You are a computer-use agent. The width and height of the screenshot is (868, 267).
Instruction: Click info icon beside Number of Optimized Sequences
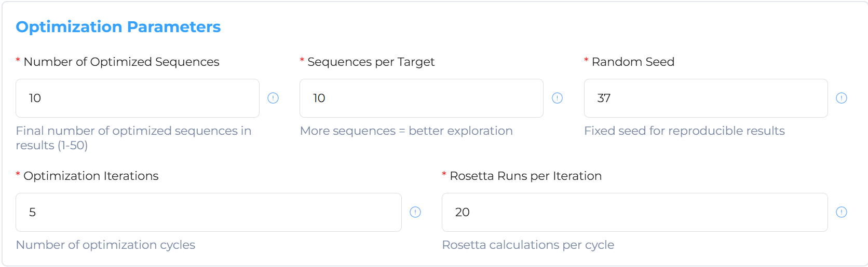(273, 98)
